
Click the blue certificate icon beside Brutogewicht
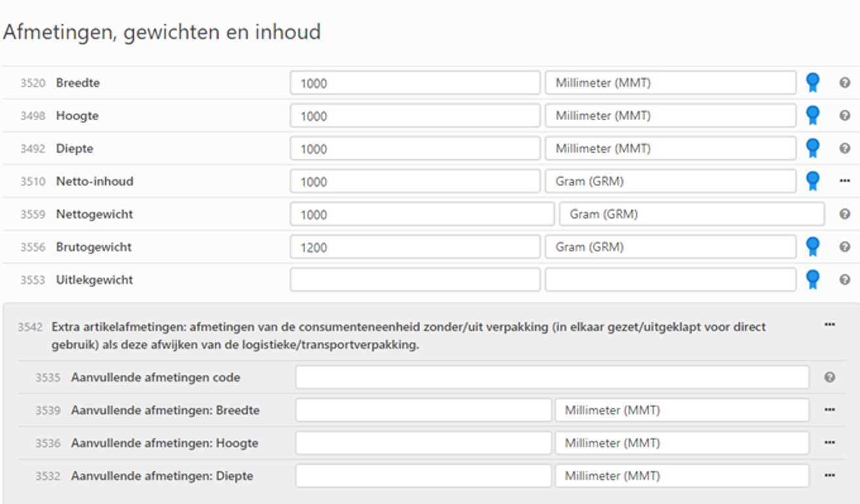point(811,247)
